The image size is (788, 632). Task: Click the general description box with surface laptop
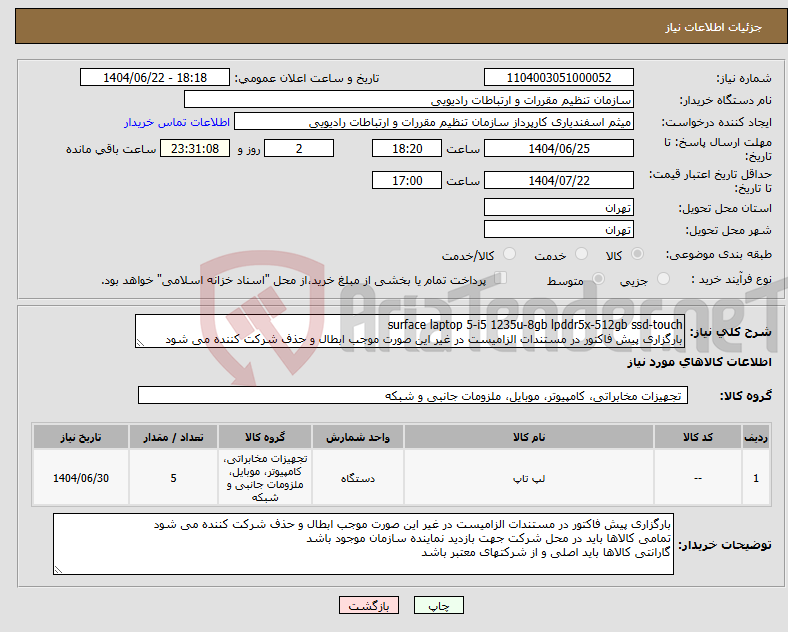410,331
